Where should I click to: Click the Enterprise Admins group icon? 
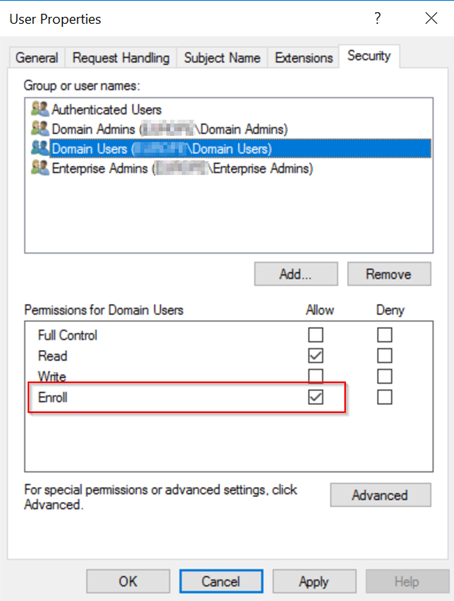click(40, 168)
